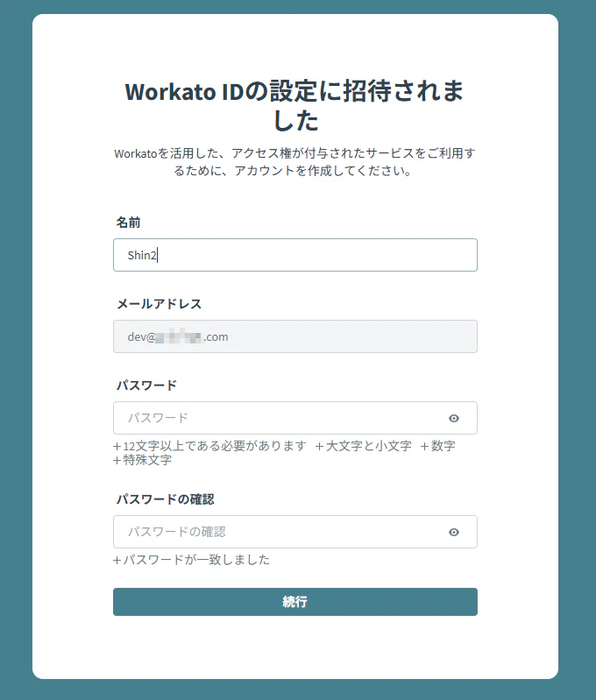Click the 名前 label
The image size is (596, 700).
point(129,223)
